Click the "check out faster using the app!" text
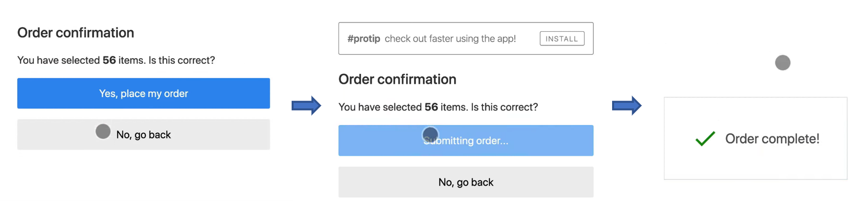The width and height of the screenshot is (868, 219). [450, 39]
